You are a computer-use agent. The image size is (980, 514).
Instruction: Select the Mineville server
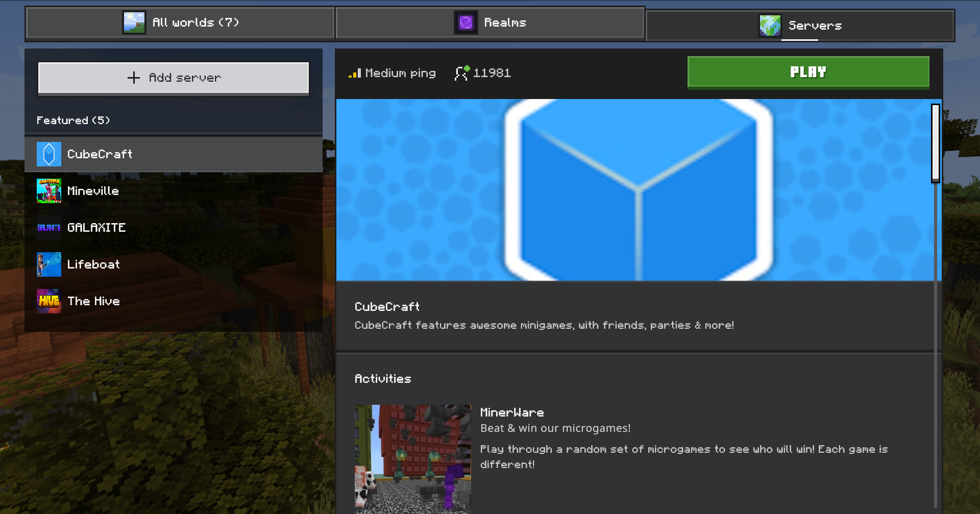coord(174,191)
